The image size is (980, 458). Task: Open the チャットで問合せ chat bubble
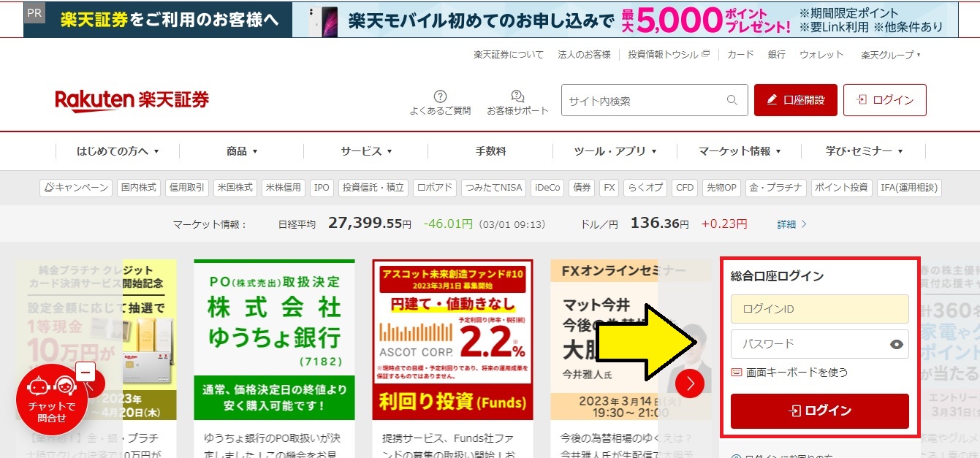[52, 400]
